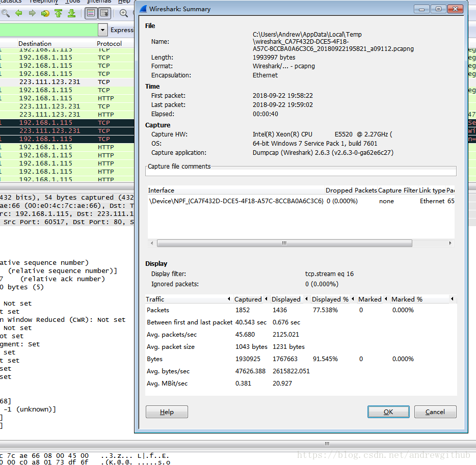Go forward in packet history
The width and height of the screenshot is (476, 465).
point(32,13)
